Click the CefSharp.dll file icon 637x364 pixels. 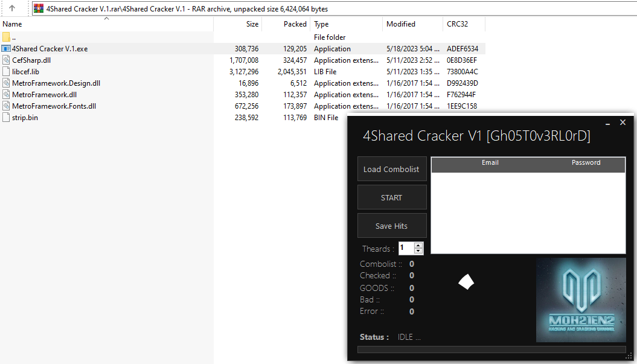click(x=6, y=60)
